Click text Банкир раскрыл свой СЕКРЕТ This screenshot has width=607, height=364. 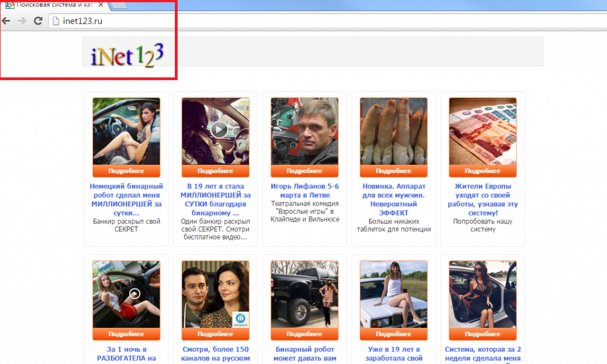tap(126, 225)
